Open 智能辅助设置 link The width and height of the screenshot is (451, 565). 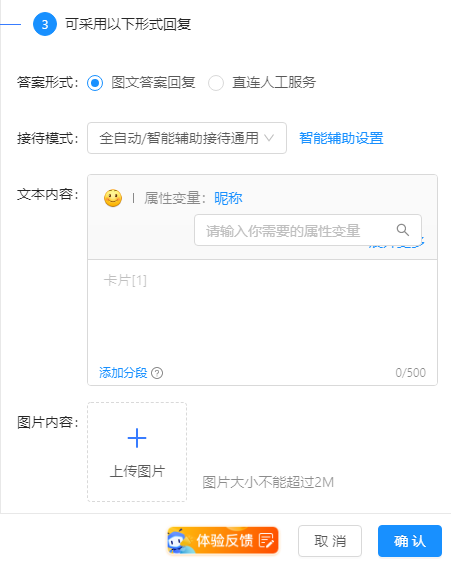click(x=341, y=138)
